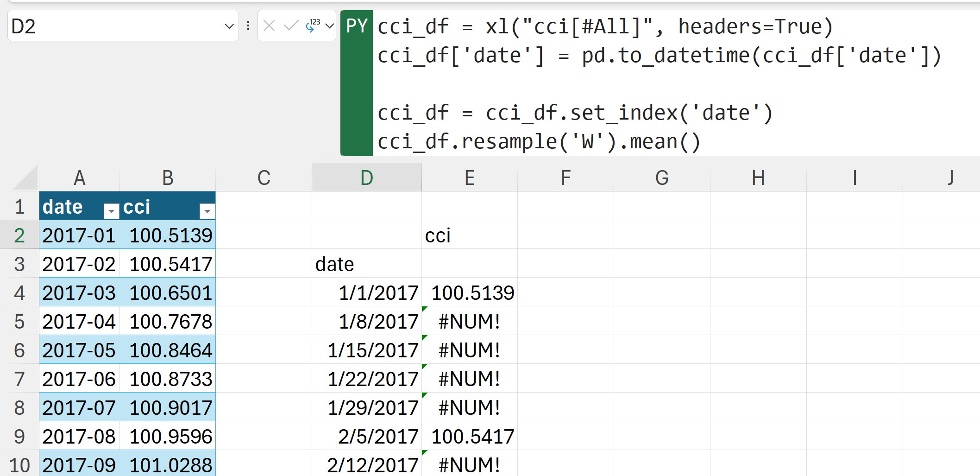The image size is (980, 476).
Task: Select row 5 header
Action: click(19, 322)
